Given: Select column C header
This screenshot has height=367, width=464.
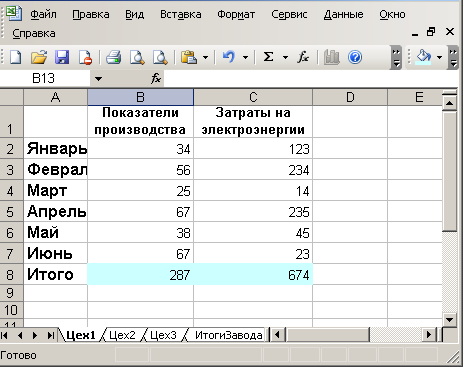Looking at the screenshot, I should point(253,97).
